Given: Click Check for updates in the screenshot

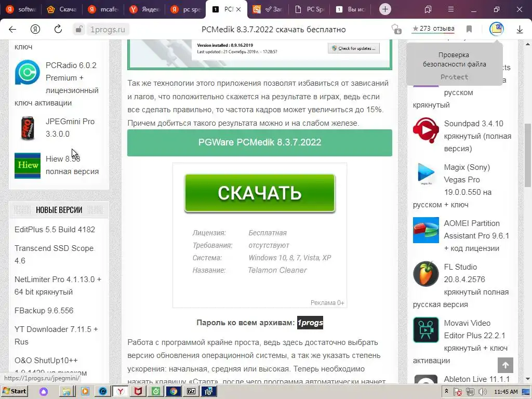Looking at the screenshot, I should (x=354, y=48).
